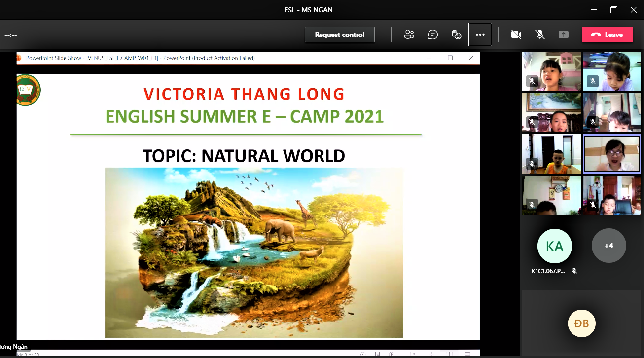This screenshot has width=644, height=358.
Task: Maximize the shared PowerPoint window
Action: pyautogui.click(x=450, y=58)
